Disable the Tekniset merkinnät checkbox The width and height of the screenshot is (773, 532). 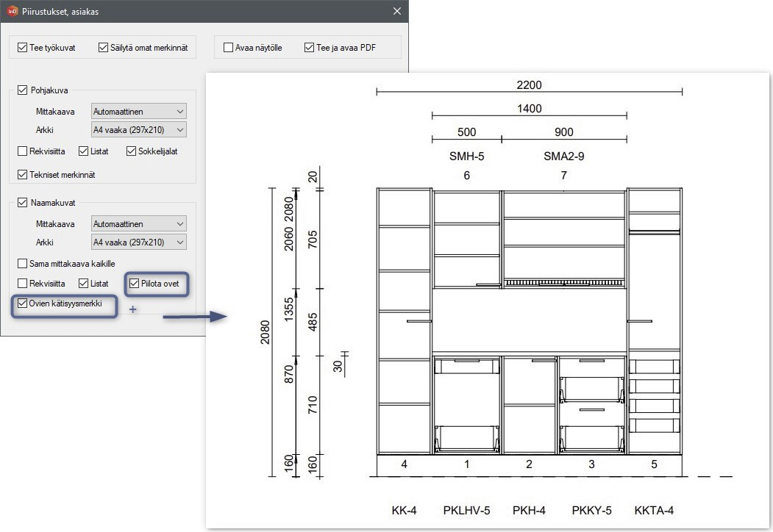coord(23,175)
